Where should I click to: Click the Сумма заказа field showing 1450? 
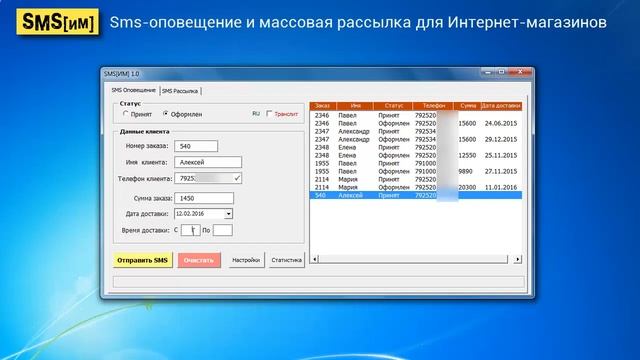[x=204, y=198]
